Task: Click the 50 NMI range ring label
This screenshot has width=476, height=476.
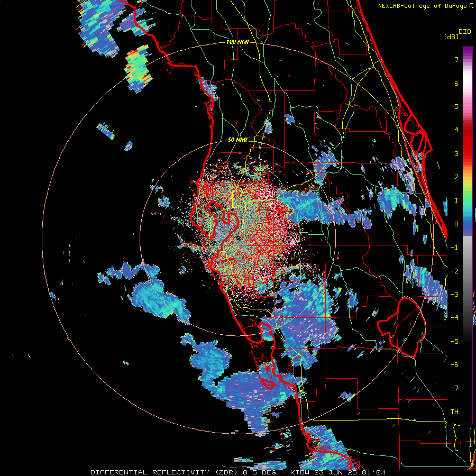Action: click(x=237, y=140)
